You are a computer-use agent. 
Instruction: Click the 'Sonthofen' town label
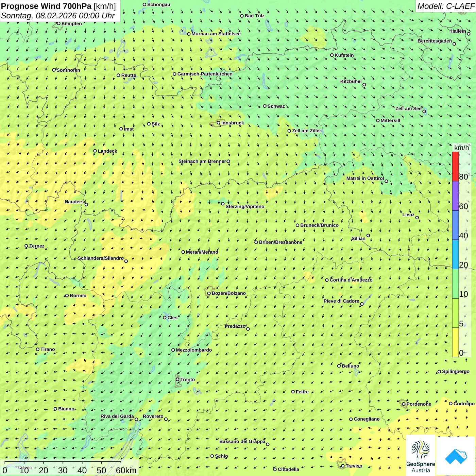tap(68, 70)
